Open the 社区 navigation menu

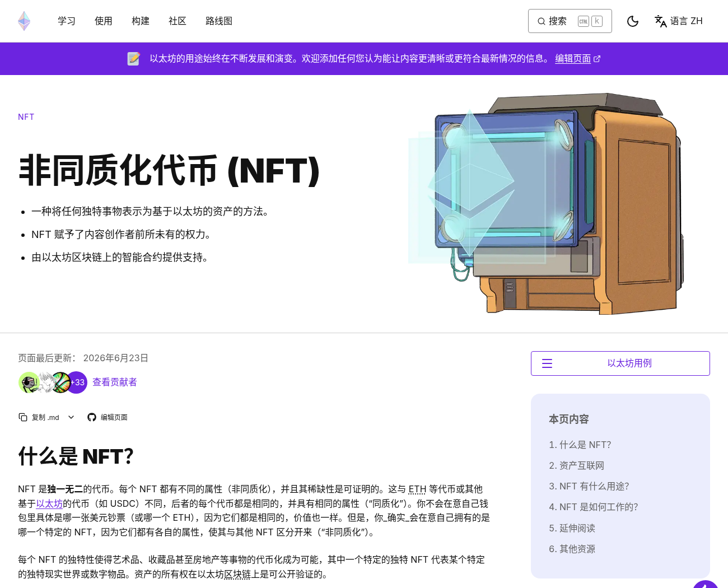coord(178,21)
